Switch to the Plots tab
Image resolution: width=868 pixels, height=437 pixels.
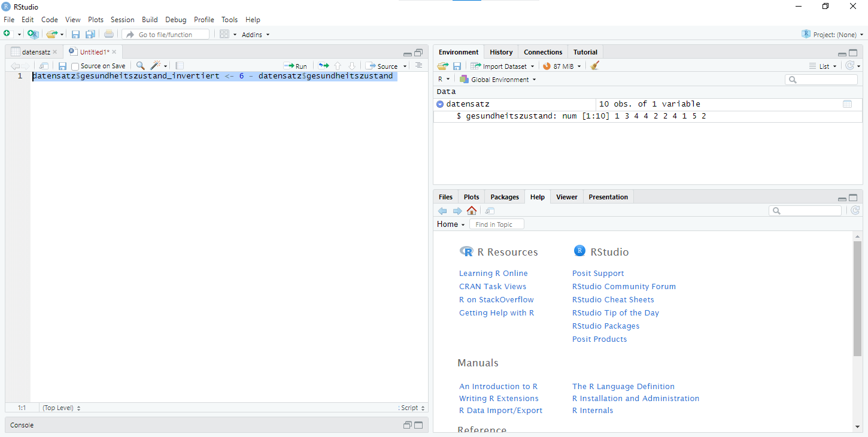click(x=472, y=197)
